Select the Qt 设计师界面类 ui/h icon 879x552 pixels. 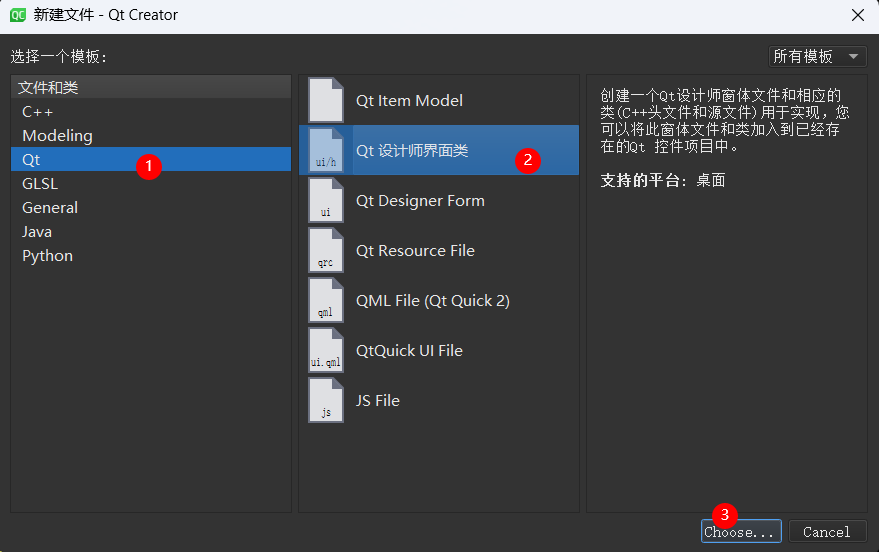[x=326, y=150]
